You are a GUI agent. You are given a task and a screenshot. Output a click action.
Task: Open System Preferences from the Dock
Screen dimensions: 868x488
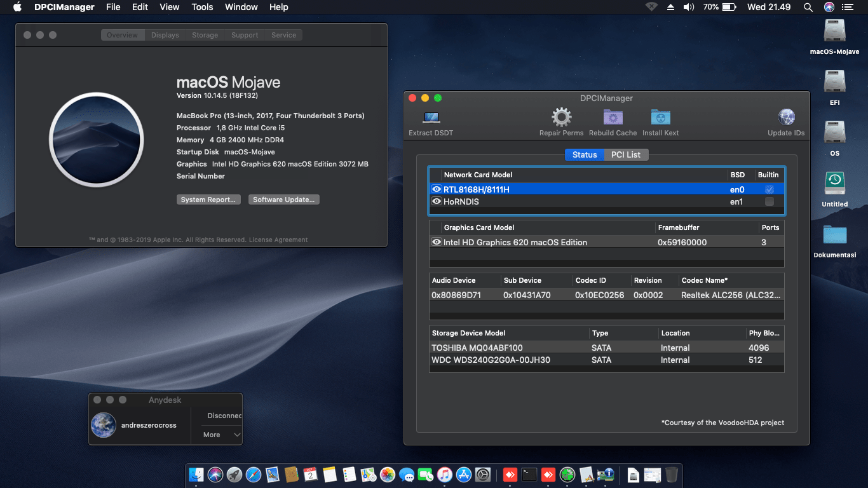483,475
